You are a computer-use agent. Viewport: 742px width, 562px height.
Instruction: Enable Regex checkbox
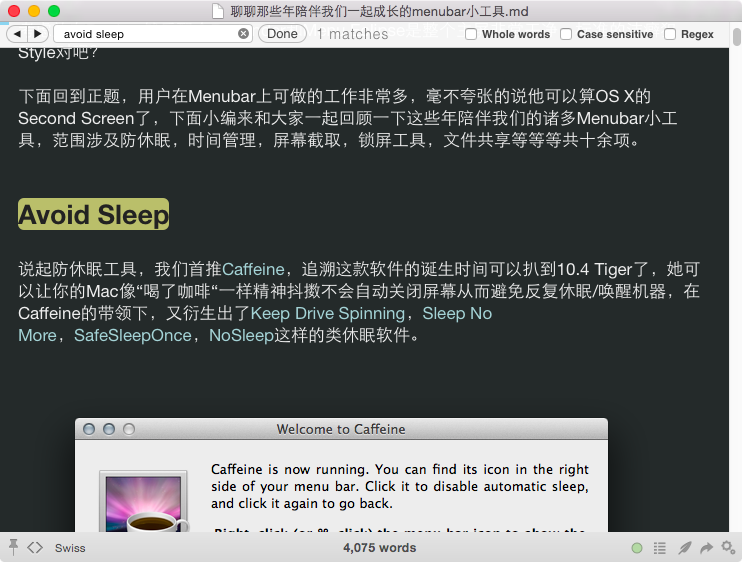point(670,34)
